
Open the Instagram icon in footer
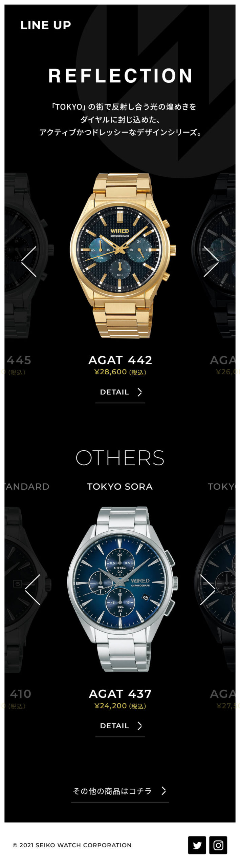point(218,845)
